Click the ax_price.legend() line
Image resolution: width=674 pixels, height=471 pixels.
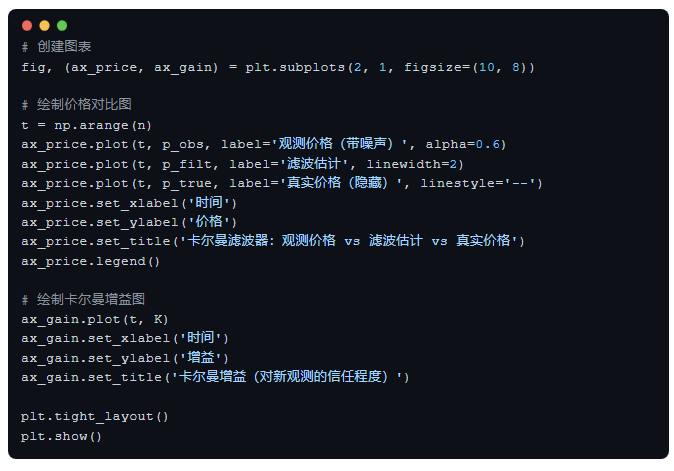[x=91, y=260]
